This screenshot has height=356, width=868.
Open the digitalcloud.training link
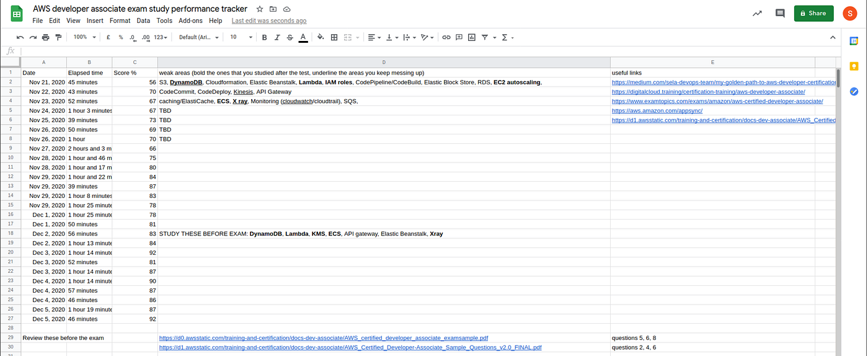point(708,92)
